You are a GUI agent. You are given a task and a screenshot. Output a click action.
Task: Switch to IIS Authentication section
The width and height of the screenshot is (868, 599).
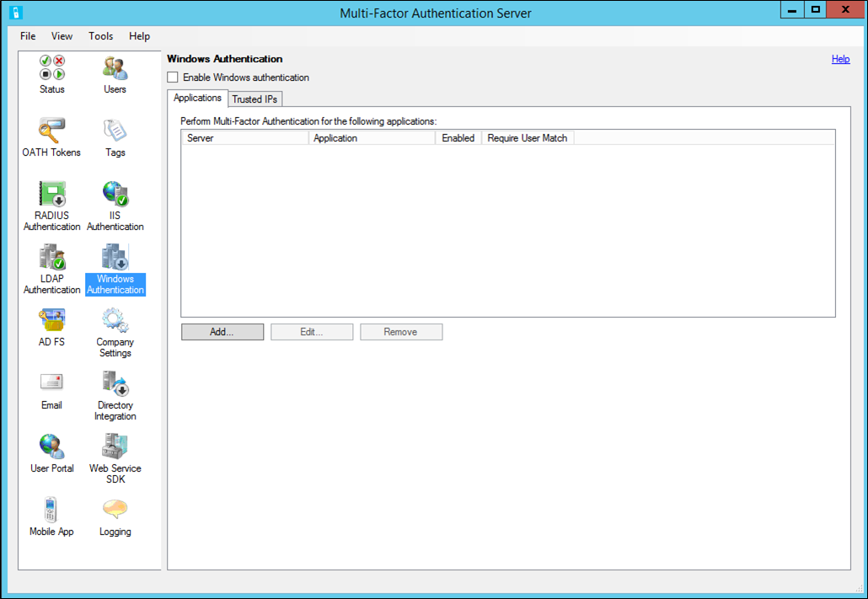115,195
